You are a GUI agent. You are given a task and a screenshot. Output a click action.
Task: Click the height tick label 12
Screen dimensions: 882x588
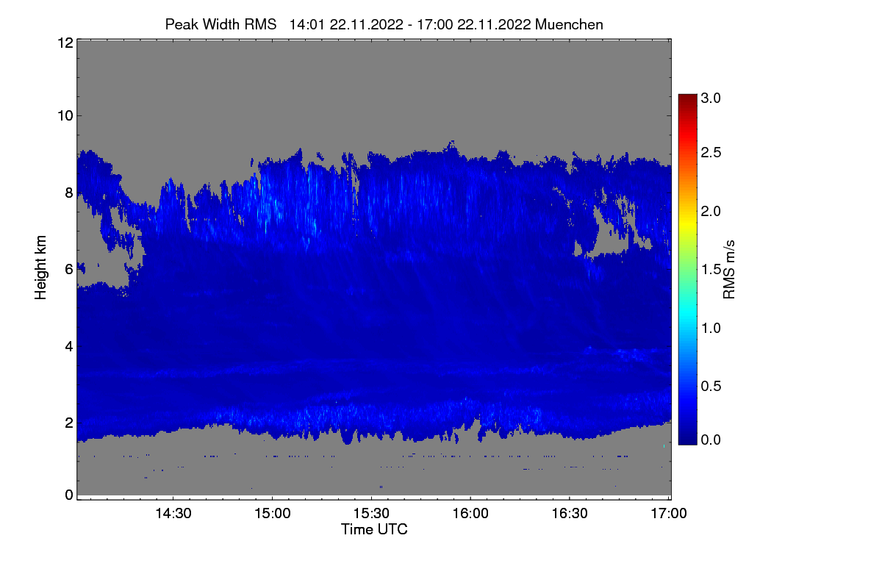click(65, 43)
